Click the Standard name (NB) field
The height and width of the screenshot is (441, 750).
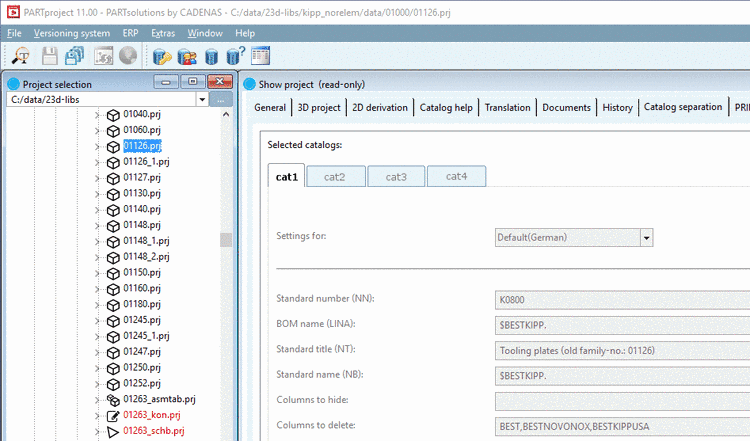click(x=622, y=376)
